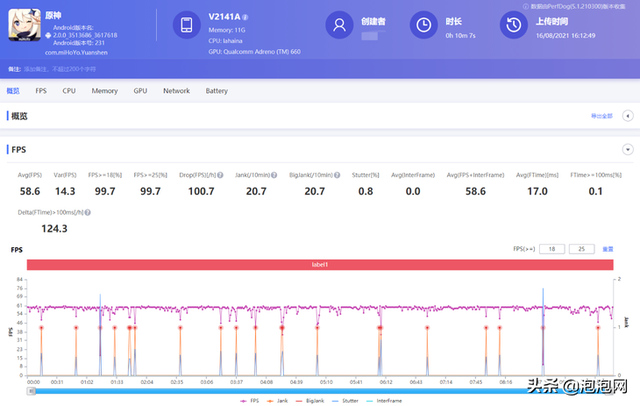Screen dimensions: 640x406
Task: Click the package name com.miHoYo.Yuanshen
Action: tap(76, 53)
